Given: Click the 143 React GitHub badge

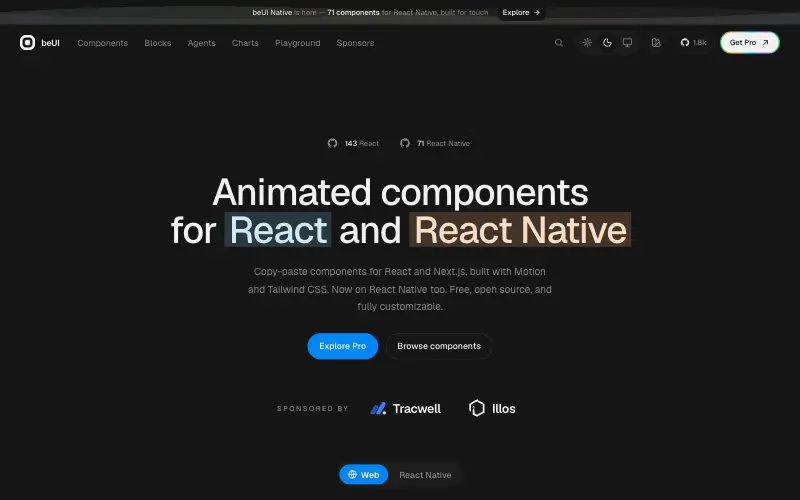Looking at the screenshot, I should [x=353, y=143].
